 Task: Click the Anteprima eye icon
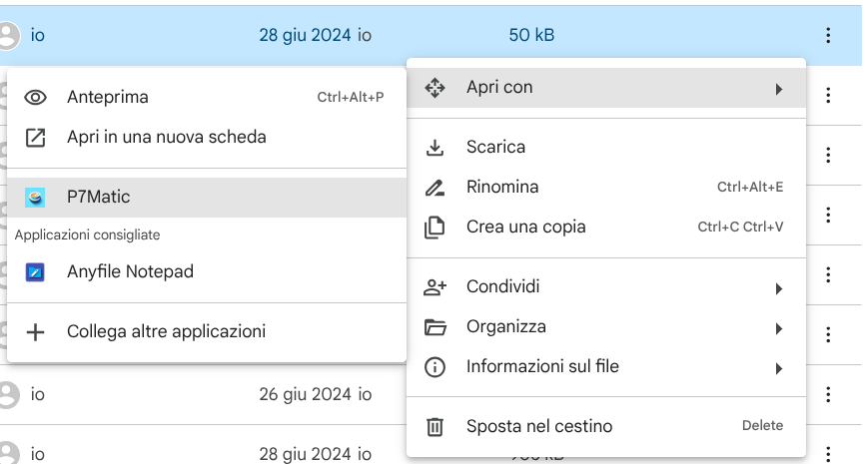(36, 97)
